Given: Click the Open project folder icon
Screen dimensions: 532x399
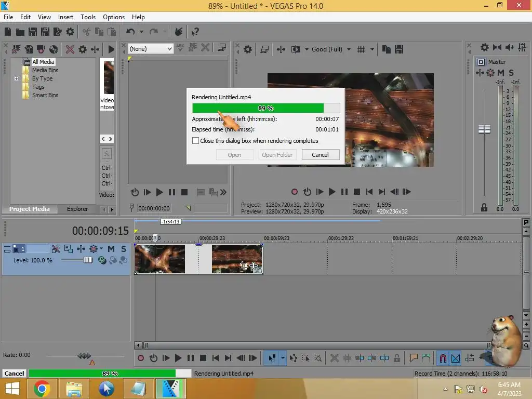Looking at the screenshot, I should point(20,32).
